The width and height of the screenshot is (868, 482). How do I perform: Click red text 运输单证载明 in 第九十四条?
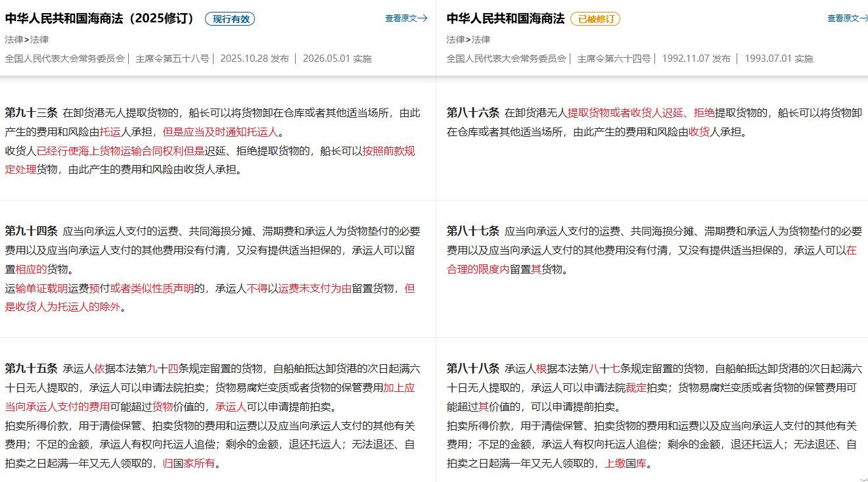(x=37, y=288)
